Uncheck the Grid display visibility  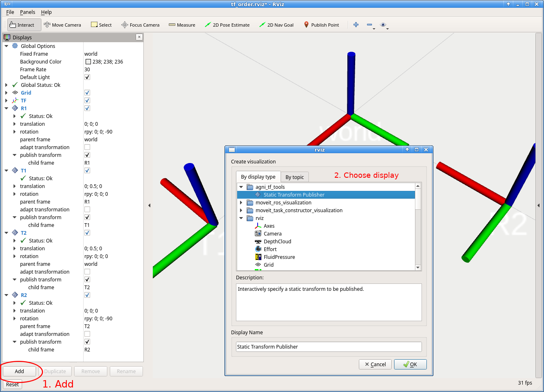point(87,93)
